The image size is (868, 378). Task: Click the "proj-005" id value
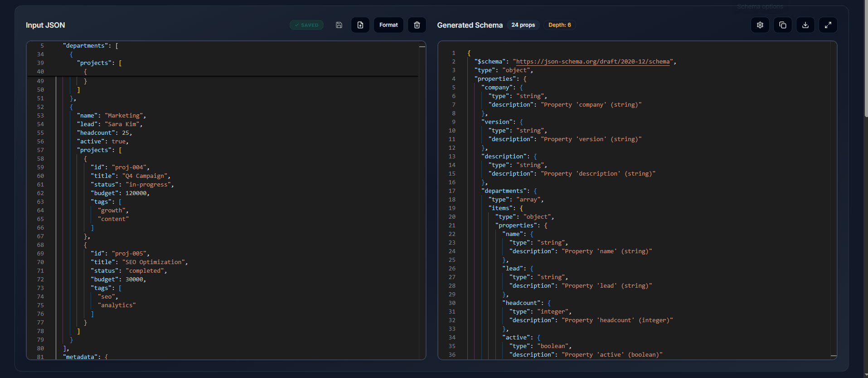(129, 254)
